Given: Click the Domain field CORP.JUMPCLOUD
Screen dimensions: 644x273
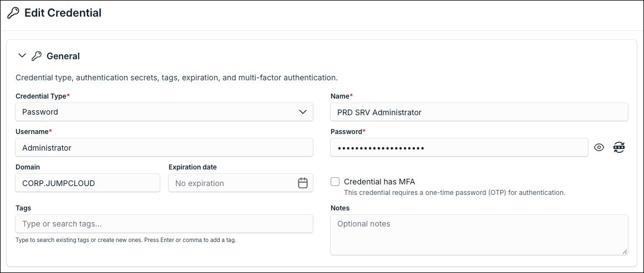Looking at the screenshot, I should pyautogui.click(x=88, y=183).
